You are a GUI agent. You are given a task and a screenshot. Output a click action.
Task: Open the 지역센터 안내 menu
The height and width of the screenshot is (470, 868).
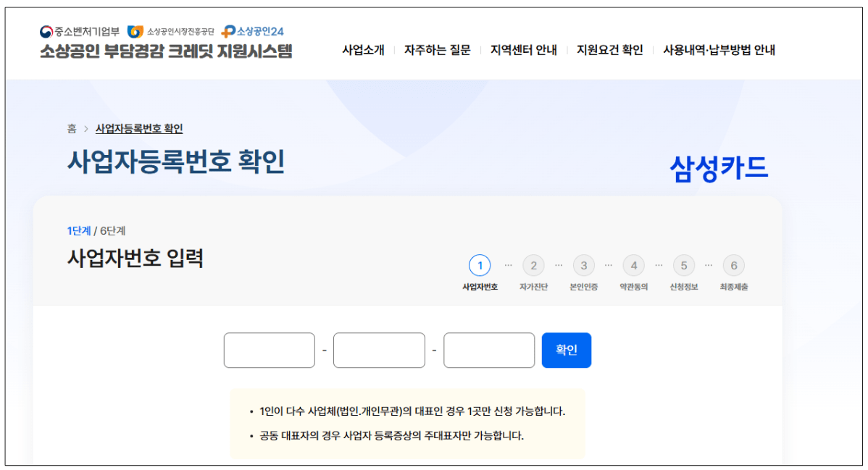point(524,50)
